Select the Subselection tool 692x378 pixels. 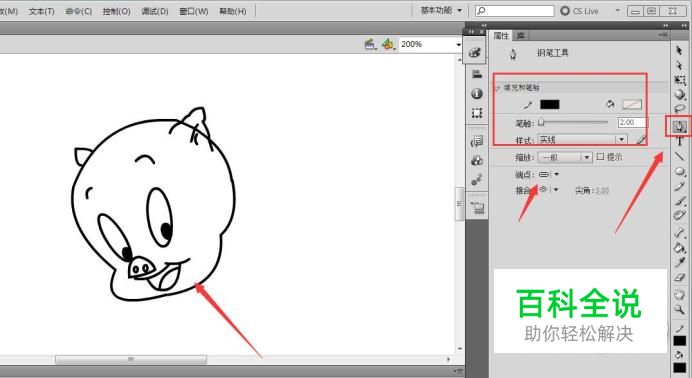tap(679, 65)
